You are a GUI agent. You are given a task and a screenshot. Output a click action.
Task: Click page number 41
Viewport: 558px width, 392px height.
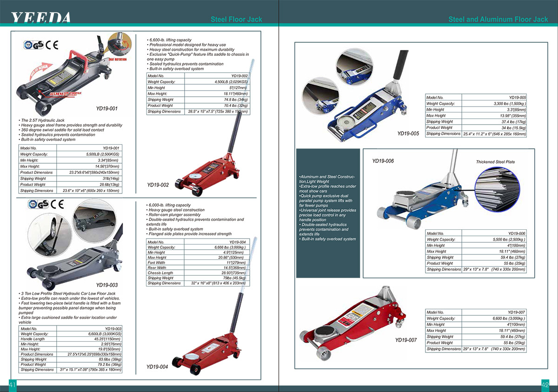tap(13, 385)
